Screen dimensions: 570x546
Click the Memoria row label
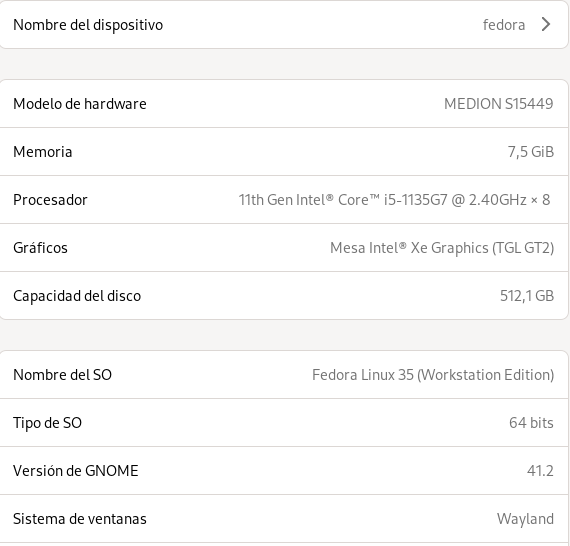[x=43, y=152]
